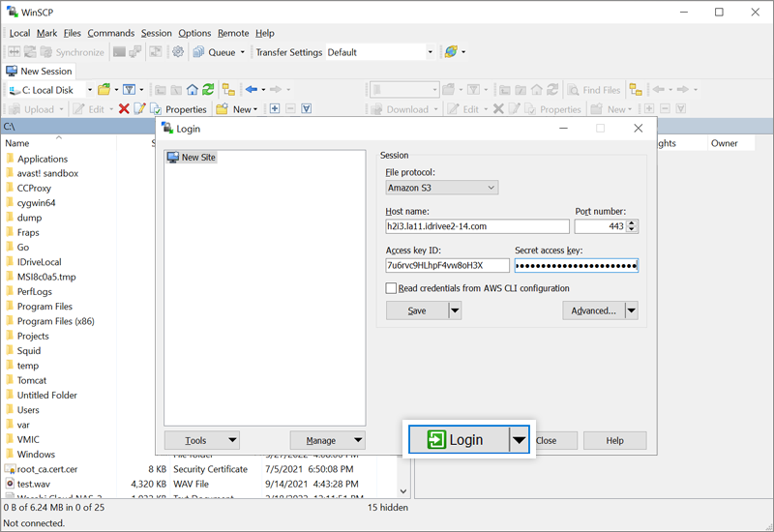Open the New Session tab
Image resolution: width=774 pixels, height=532 pixels.
pyautogui.click(x=40, y=71)
